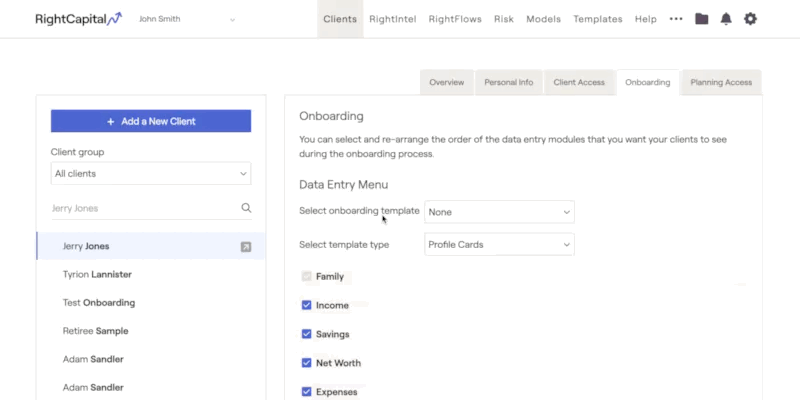
Task: Uncheck the Net Worth checkbox
Action: point(306,363)
